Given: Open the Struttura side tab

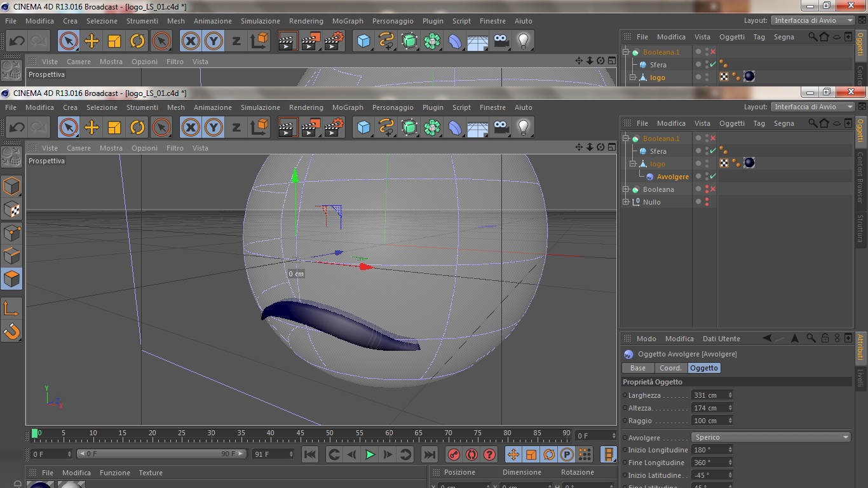Looking at the screenshot, I should [860, 229].
